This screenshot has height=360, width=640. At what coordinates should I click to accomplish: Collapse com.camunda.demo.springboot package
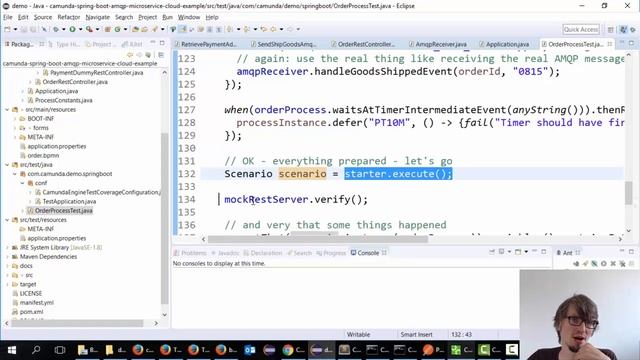[x=15, y=174]
